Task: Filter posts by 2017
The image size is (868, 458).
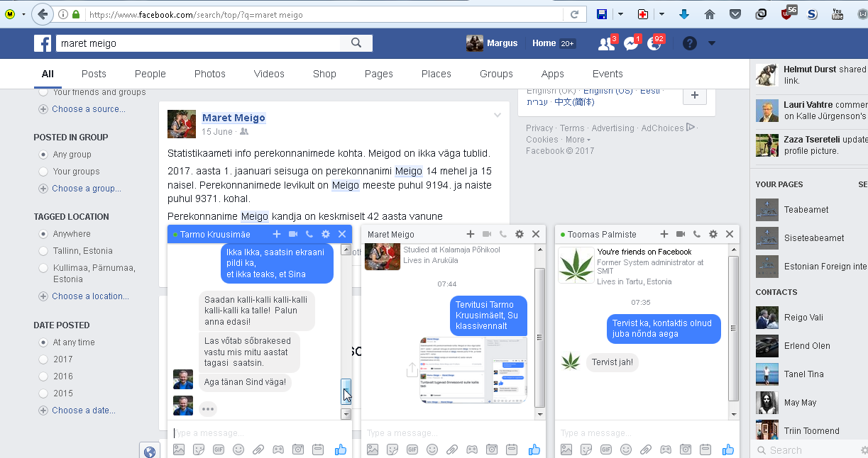Action: 44,359
